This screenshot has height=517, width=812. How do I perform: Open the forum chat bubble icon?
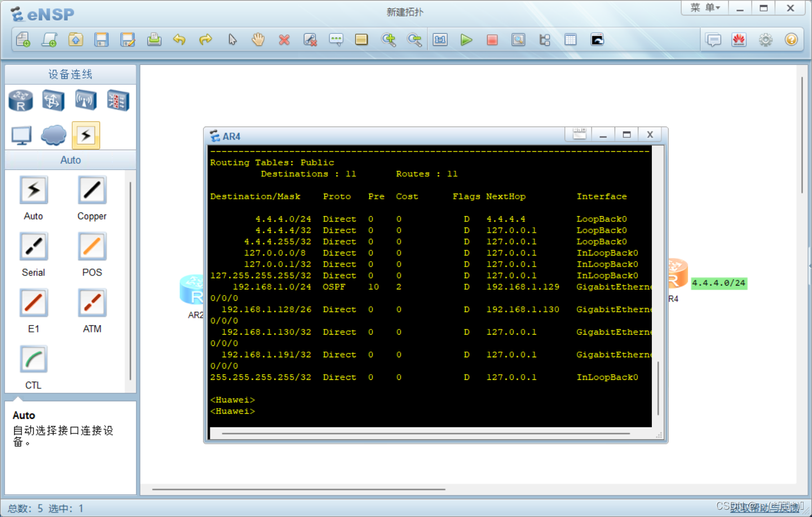tap(713, 40)
